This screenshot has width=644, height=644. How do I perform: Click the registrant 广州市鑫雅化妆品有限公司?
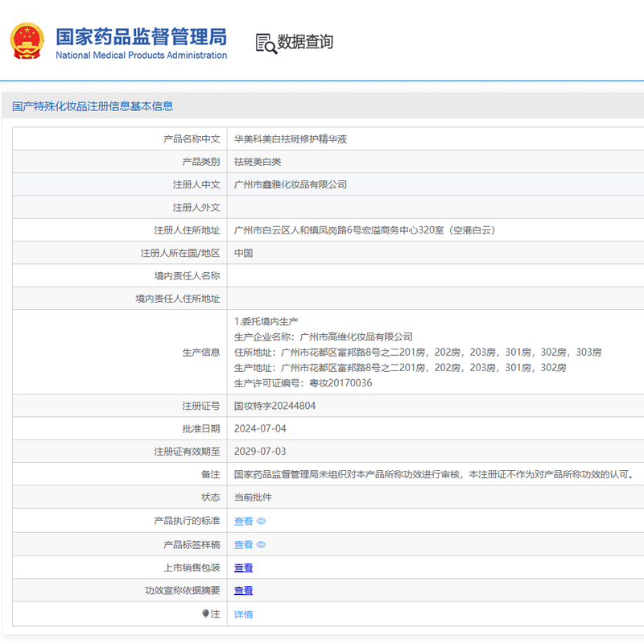pos(290,184)
